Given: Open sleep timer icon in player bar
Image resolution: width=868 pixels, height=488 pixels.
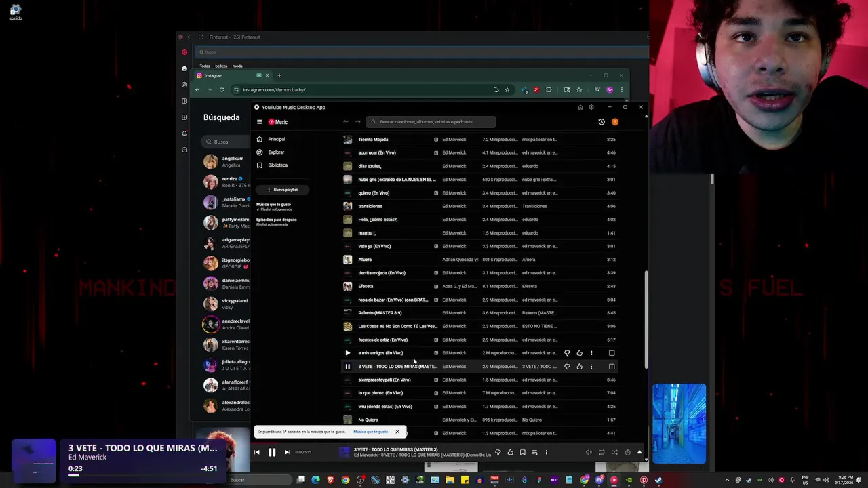Looking at the screenshot, I should [627, 452].
